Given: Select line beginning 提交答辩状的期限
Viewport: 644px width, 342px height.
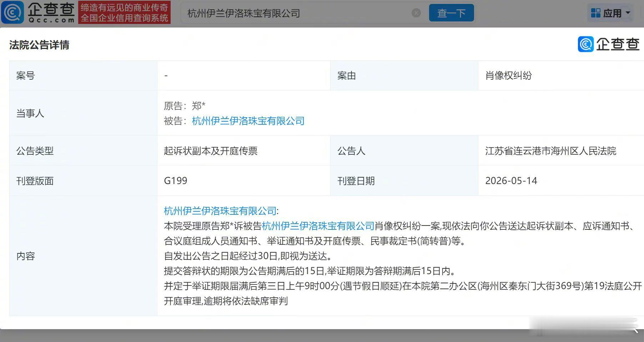Looking at the screenshot, I should click(311, 271).
